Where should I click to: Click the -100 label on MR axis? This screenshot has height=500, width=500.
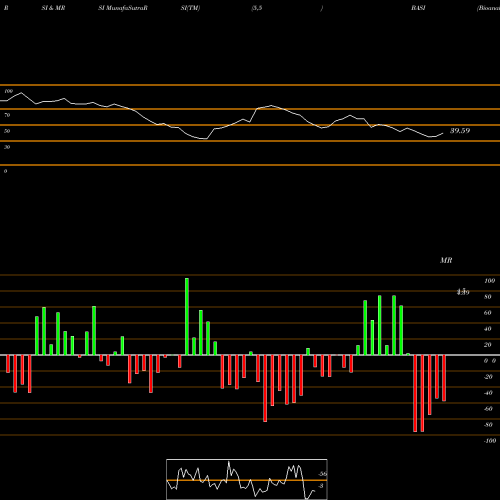(x=490, y=441)
